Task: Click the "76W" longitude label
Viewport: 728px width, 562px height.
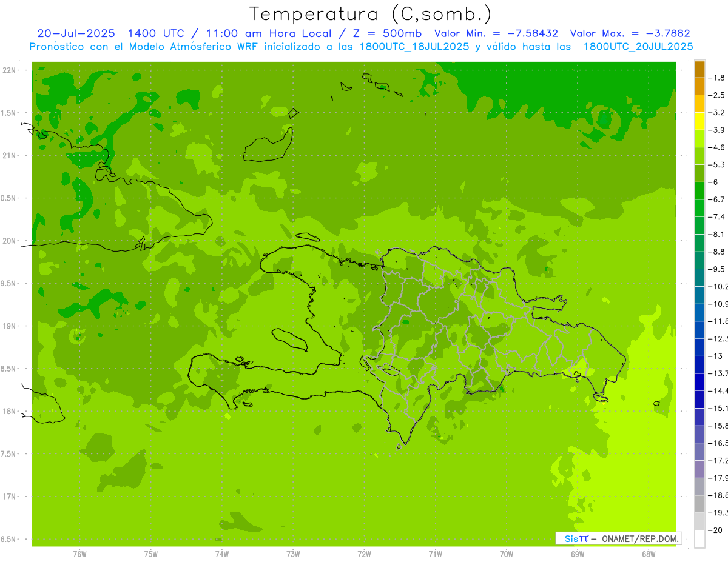Action: tap(79, 554)
